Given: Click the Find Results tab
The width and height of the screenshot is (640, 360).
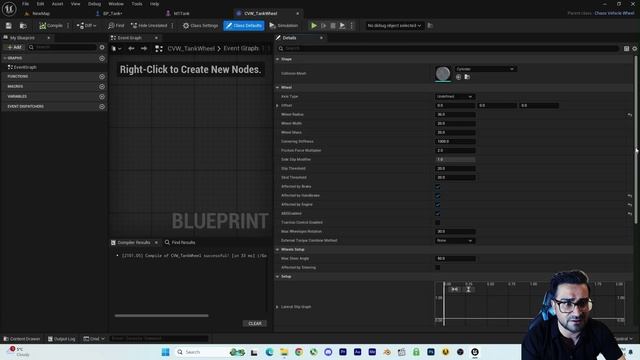Looking at the screenshot, I should (180, 242).
